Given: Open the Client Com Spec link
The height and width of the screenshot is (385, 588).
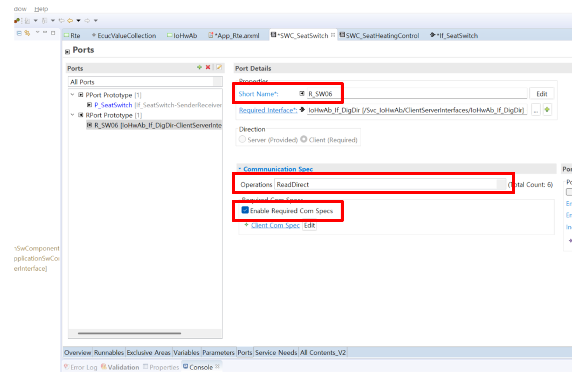Looking at the screenshot, I should 275,226.
